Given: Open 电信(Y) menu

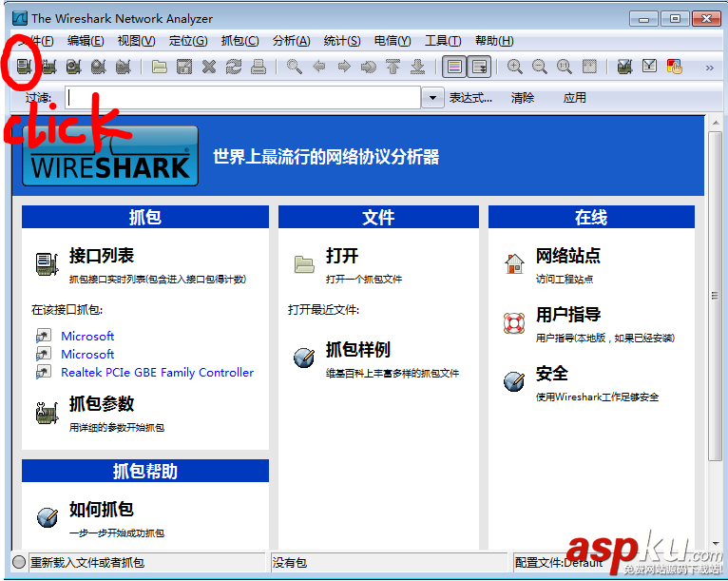Looking at the screenshot, I should point(393,41).
